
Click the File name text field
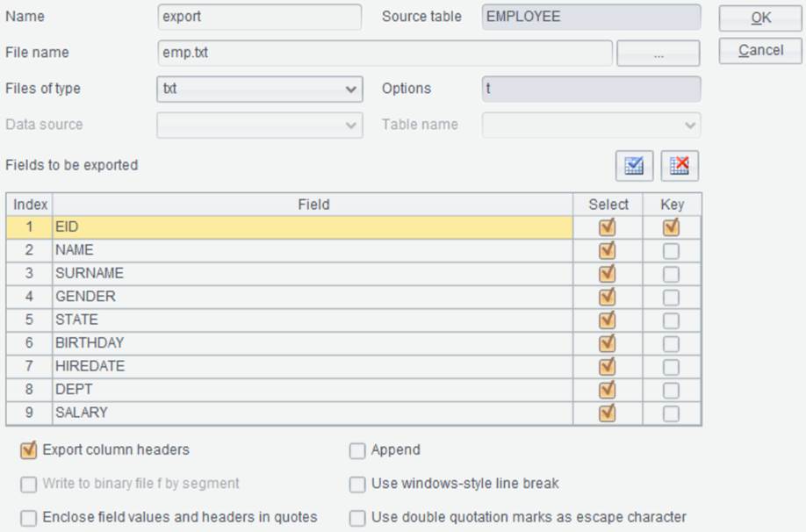[x=385, y=53]
